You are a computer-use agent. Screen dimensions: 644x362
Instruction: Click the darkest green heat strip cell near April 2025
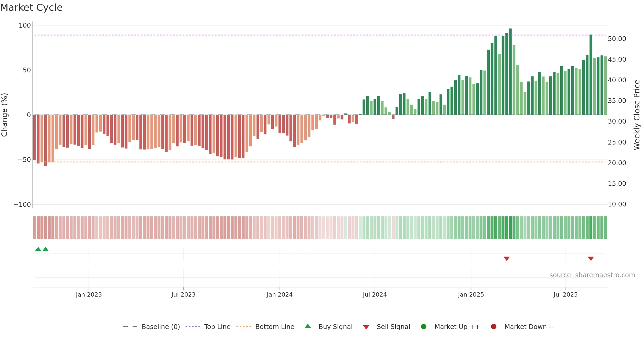pos(510,228)
